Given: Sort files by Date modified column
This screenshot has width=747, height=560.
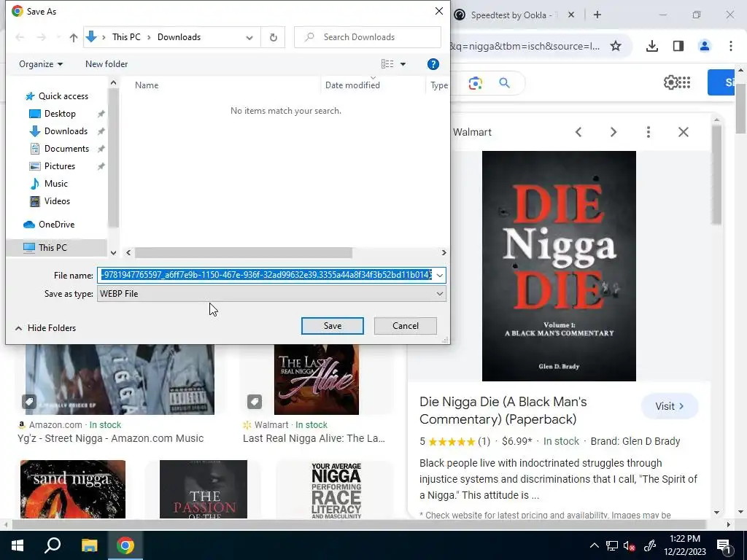Looking at the screenshot, I should pos(352,85).
